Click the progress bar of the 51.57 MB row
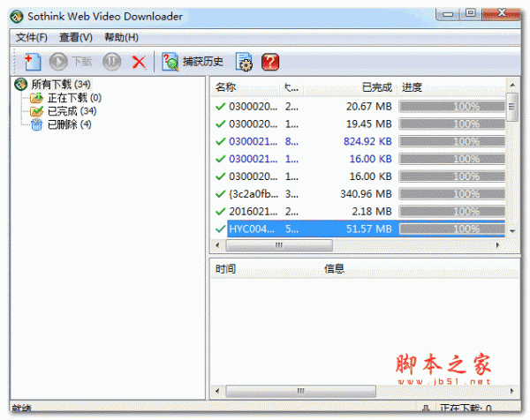This screenshot has width=530, height=420. click(x=452, y=229)
